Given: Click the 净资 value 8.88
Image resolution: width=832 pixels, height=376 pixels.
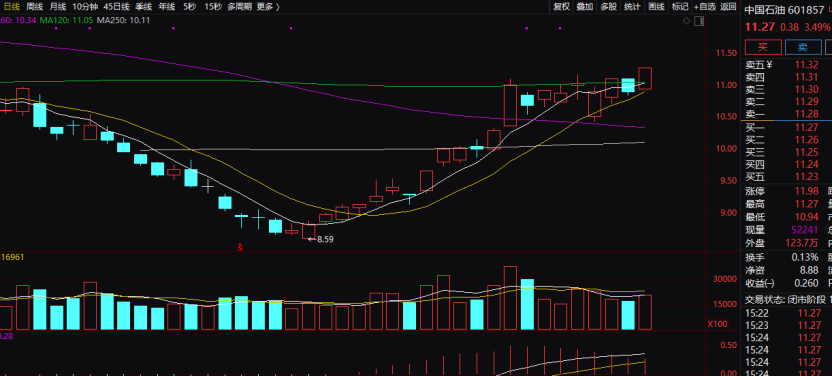Looking at the screenshot, I should click(809, 270).
